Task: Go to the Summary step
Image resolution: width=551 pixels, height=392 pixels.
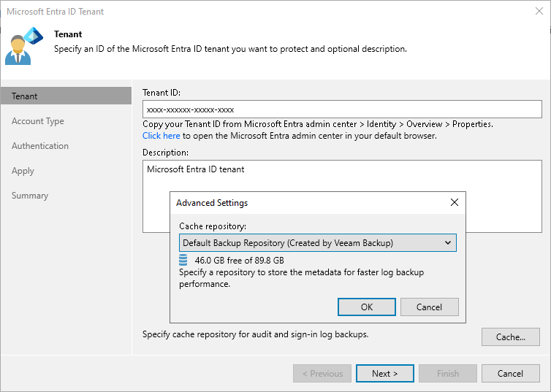Action: (30, 196)
